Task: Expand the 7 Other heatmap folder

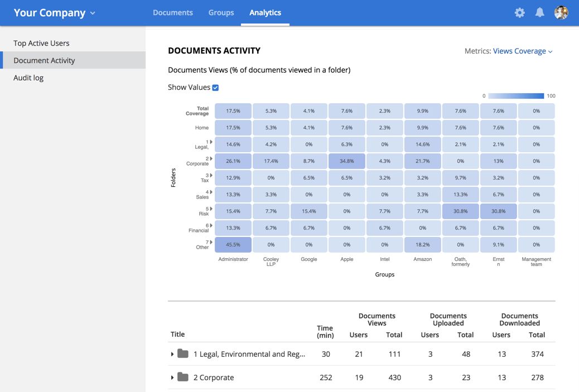Action: (211, 243)
